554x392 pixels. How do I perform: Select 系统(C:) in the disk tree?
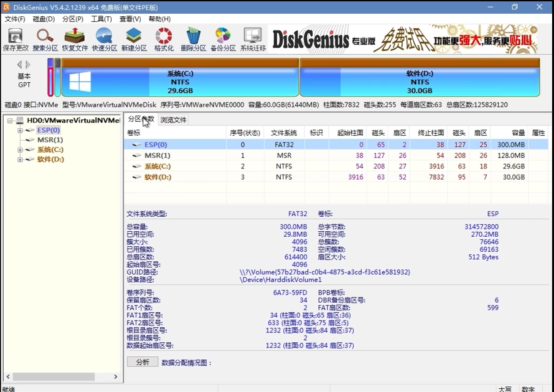pos(50,150)
